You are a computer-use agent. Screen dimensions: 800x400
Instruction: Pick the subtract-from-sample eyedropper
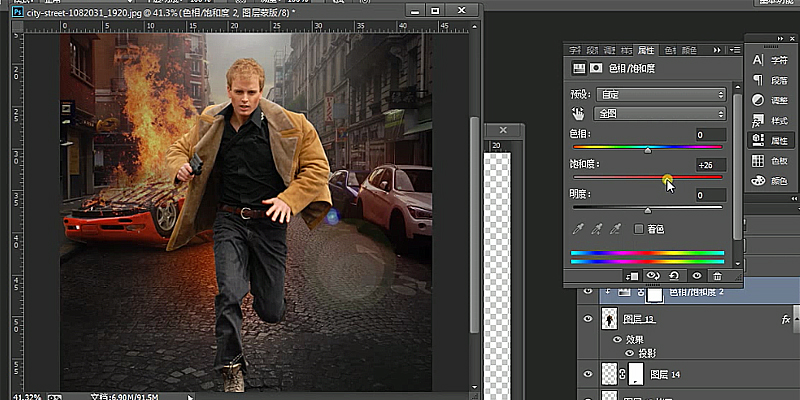pos(616,230)
